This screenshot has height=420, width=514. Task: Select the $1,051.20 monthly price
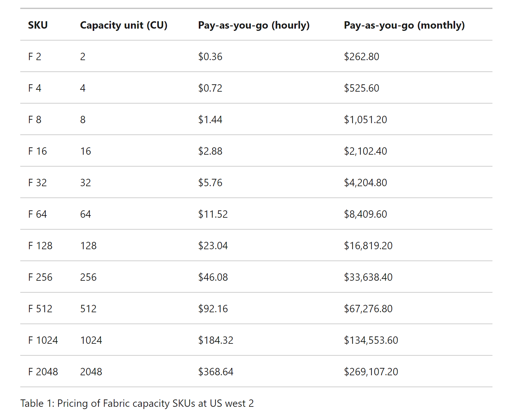point(365,120)
